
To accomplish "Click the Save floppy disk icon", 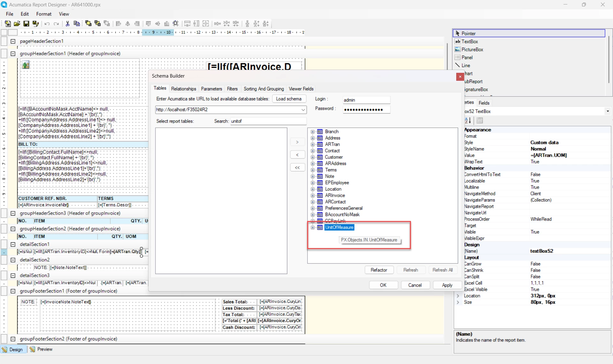I will pyautogui.click(x=26, y=24).
